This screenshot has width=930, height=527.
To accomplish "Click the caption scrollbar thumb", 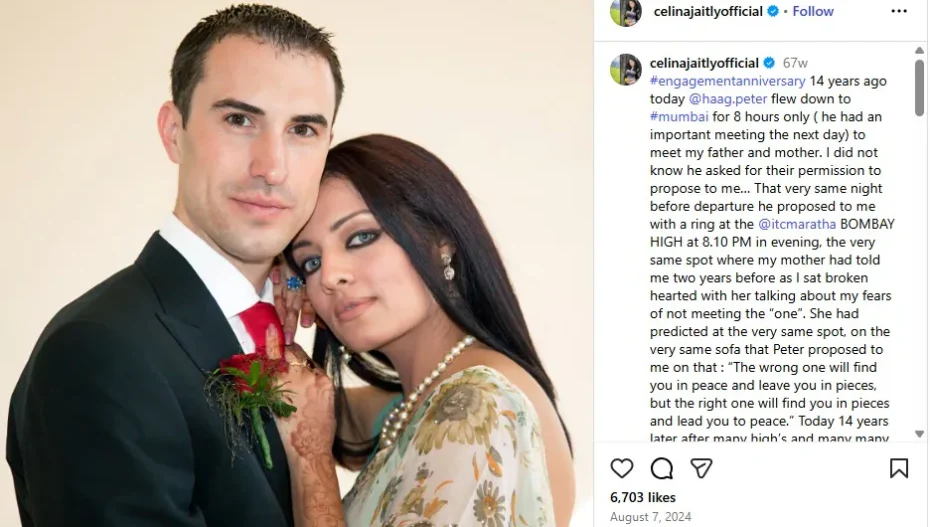I will [x=919, y=87].
